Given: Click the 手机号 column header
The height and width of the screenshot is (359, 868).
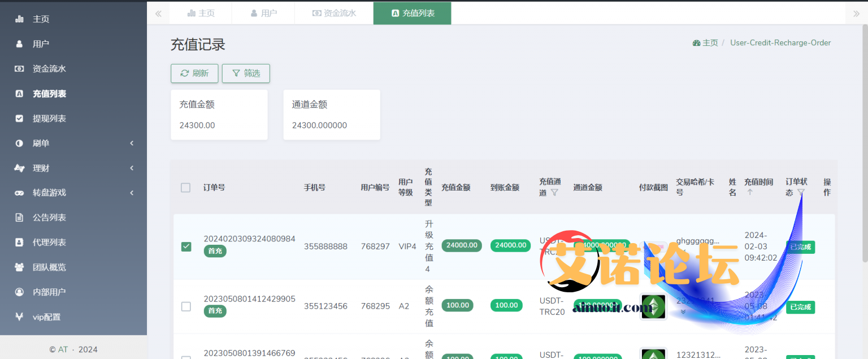Looking at the screenshot, I should coord(315,187).
